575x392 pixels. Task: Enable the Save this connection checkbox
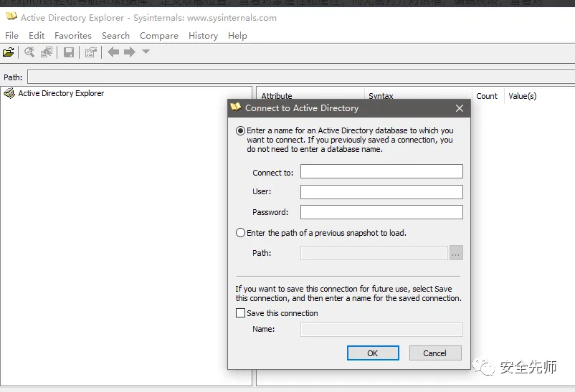click(x=241, y=312)
